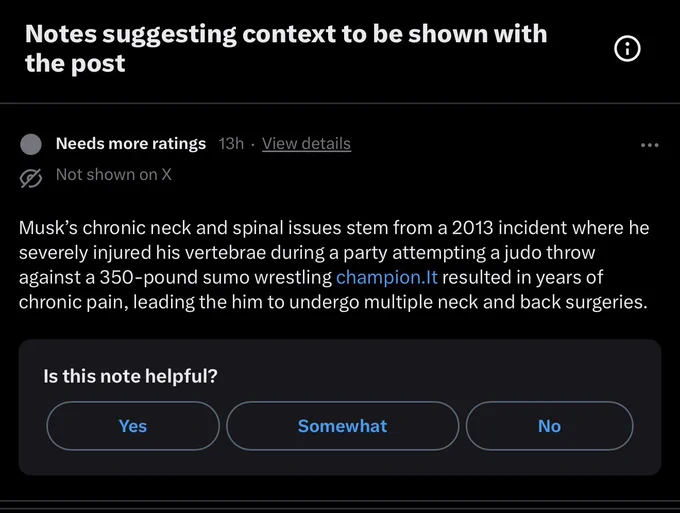Click the note text starting with Musk's chronic neck
This screenshot has height=513, width=680.
click(334, 265)
